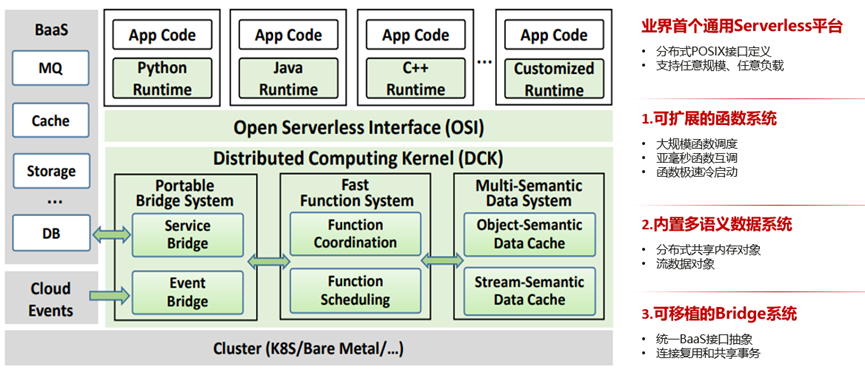Select the bullet 分布式POSIX接口定义
The height and width of the screenshot is (378, 865).
[x=713, y=51]
